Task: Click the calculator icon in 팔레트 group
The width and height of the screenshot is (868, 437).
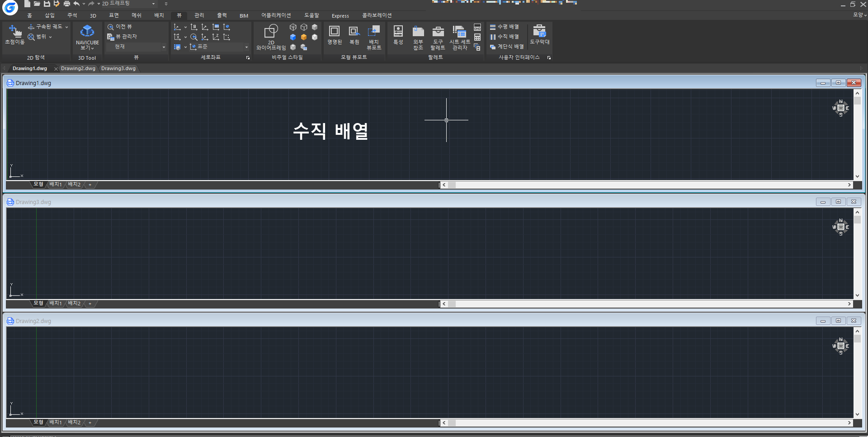Action: tap(477, 37)
